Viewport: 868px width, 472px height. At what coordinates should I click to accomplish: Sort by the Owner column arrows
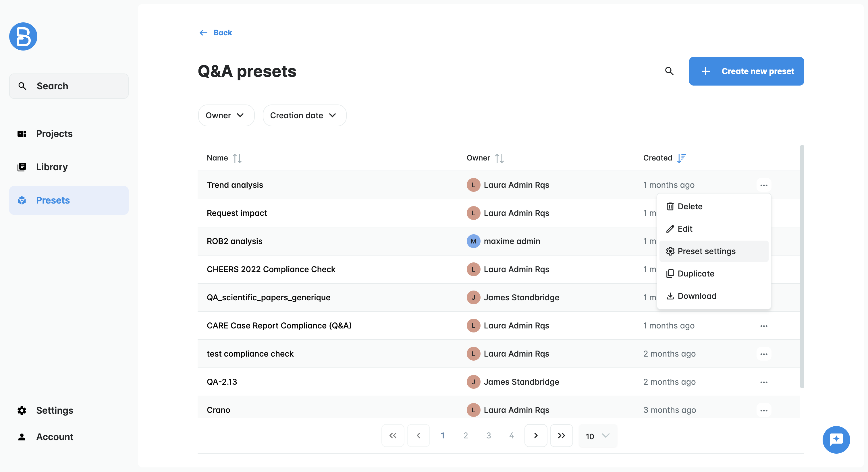pos(499,158)
